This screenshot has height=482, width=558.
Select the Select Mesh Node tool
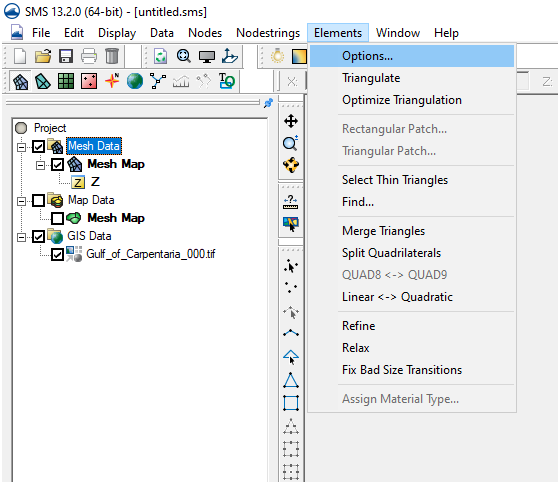pyautogui.click(x=291, y=267)
